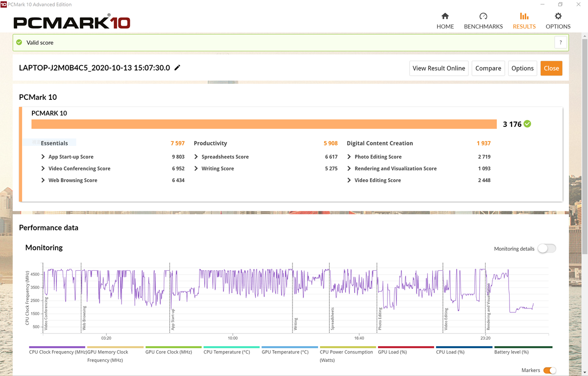Go to the HOME page
Screen dimensions: 588x376
coord(445,21)
